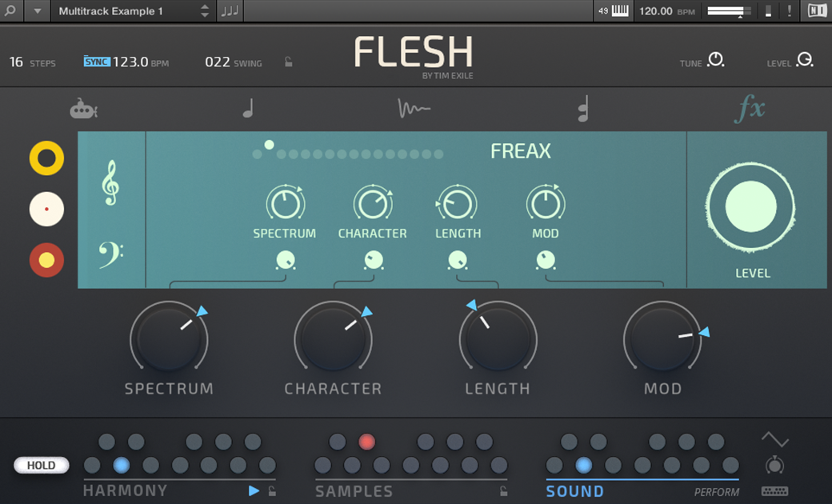Click the keyboard icon bottom right
Image resolution: width=832 pixels, height=504 pixels.
(774, 490)
